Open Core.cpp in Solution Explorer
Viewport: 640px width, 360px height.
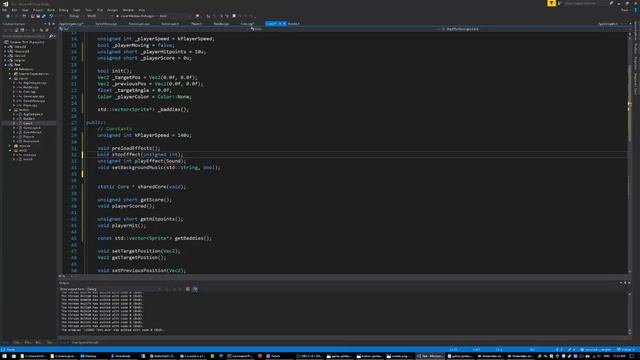pyautogui.click(x=29, y=92)
